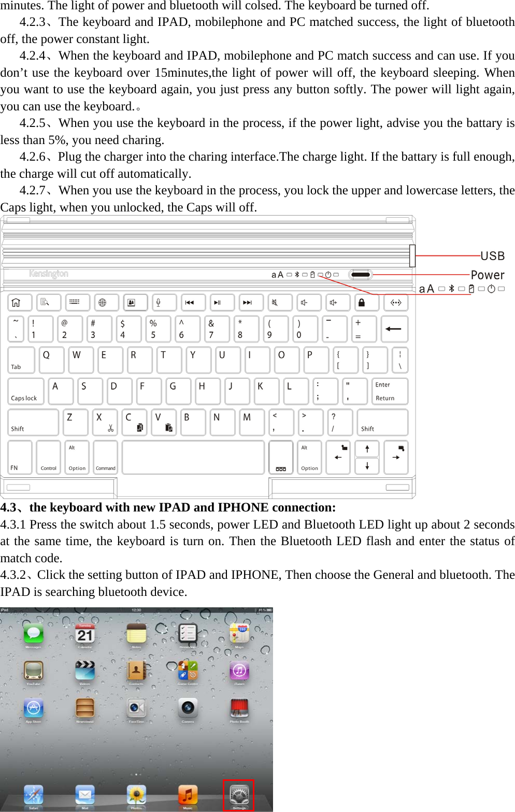The width and height of the screenshot is (515, 812).
Task: Open Mail in the iPad dock
Action: click(85, 795)
